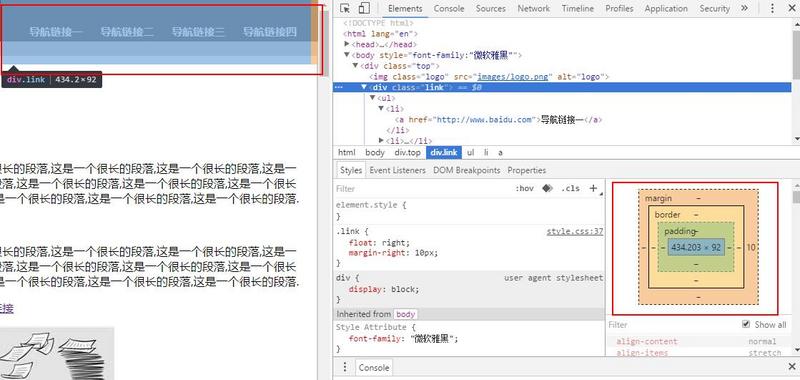Switch to the Elements tab
This screenshot has height=380, width=800.
405,9
